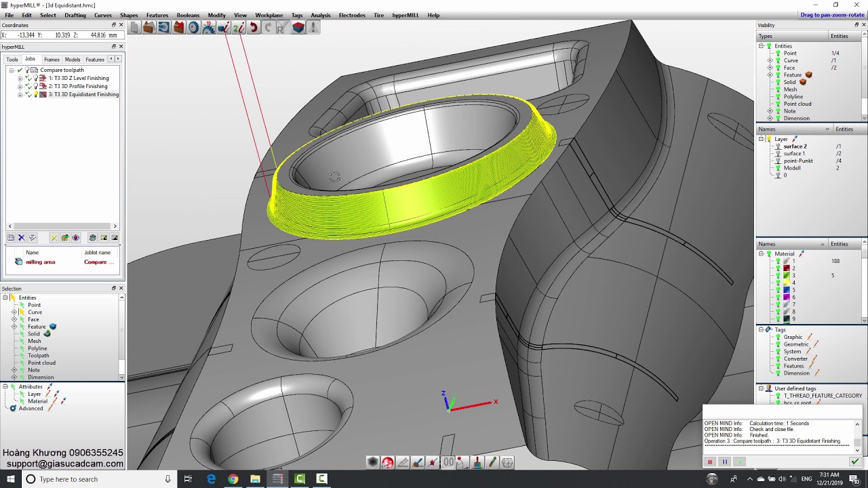Click the blue pause button in info panel
Screen dimensions: 868x488
(724, 462)
